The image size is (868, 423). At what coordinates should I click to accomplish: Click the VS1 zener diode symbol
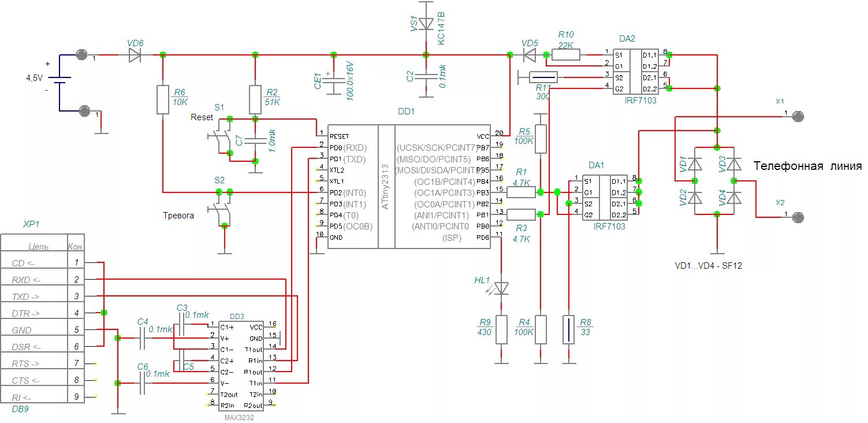coord(426,24)
